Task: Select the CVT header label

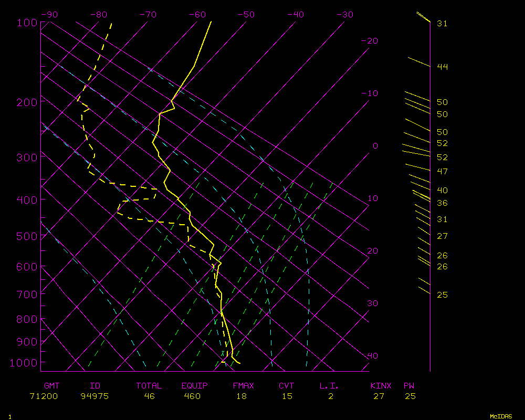Action: (287, 386)
